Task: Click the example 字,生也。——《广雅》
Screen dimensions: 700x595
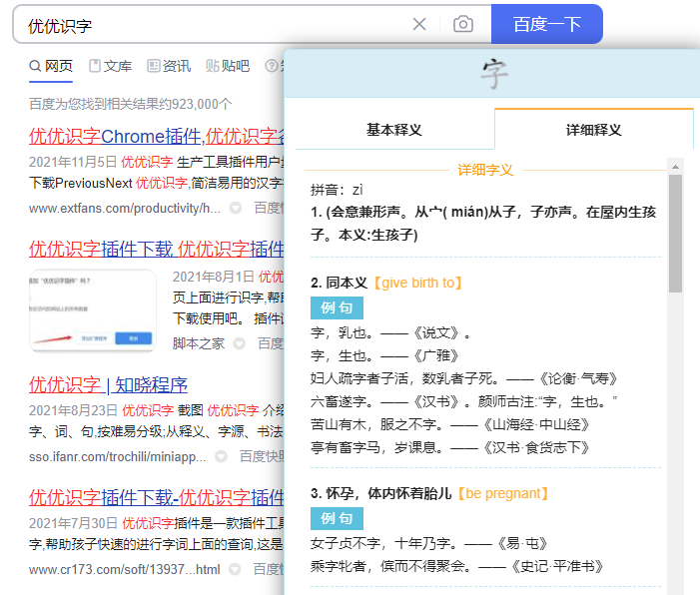Action: [x=384, y=356]
